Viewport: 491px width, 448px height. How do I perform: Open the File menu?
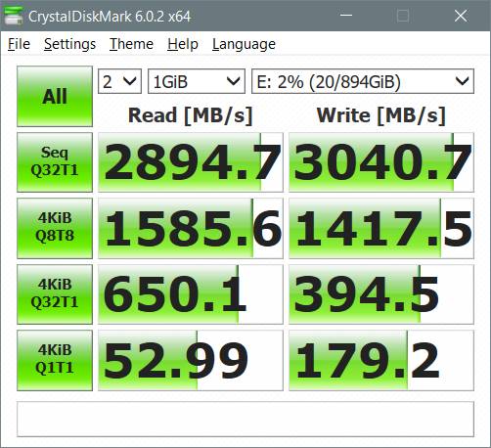[x=19, y=44]
